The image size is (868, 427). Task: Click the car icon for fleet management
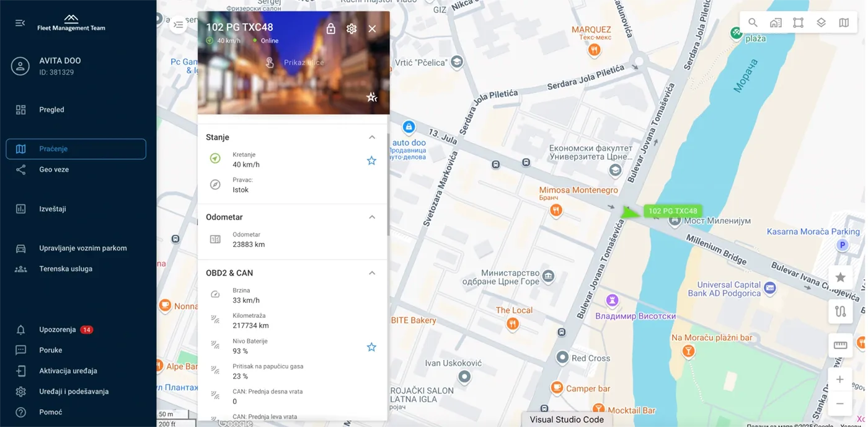coord(20,248)
